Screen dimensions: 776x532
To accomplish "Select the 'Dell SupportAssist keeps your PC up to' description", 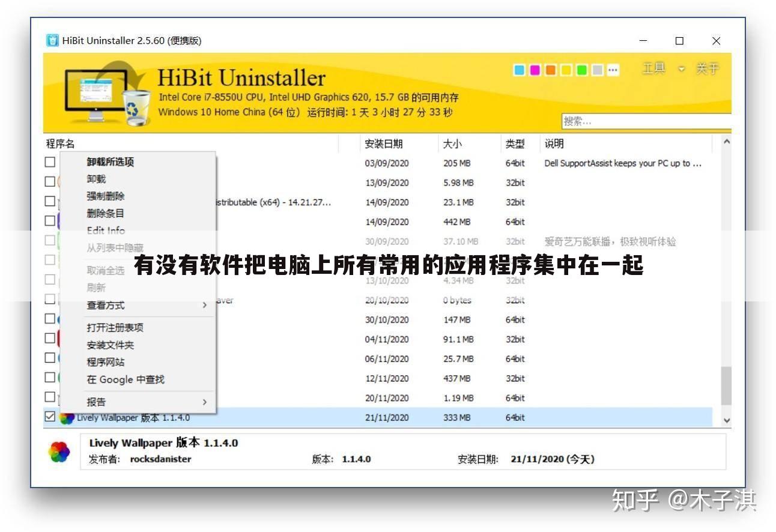I will tap(623, 163).
